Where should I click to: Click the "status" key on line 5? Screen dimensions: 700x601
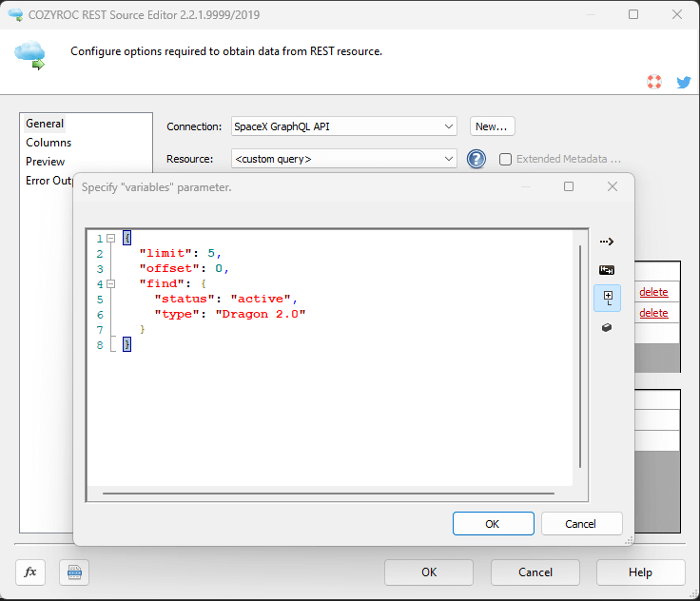point(185,299)
